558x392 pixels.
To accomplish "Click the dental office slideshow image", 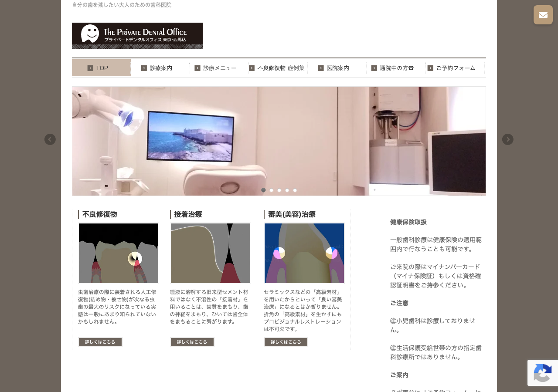I will (279, 141).
